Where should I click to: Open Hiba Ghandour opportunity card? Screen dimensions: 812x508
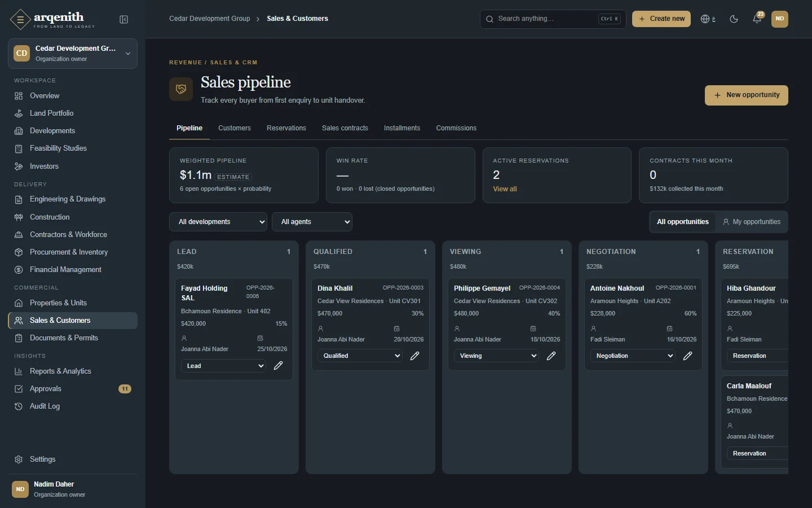pyautogui.click(x=755, y=324)
